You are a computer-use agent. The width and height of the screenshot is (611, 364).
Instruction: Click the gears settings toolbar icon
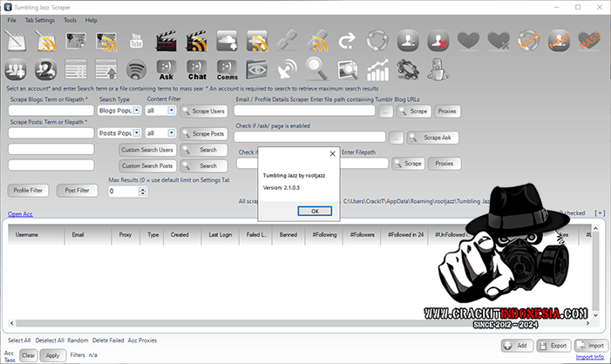[408, 70]
